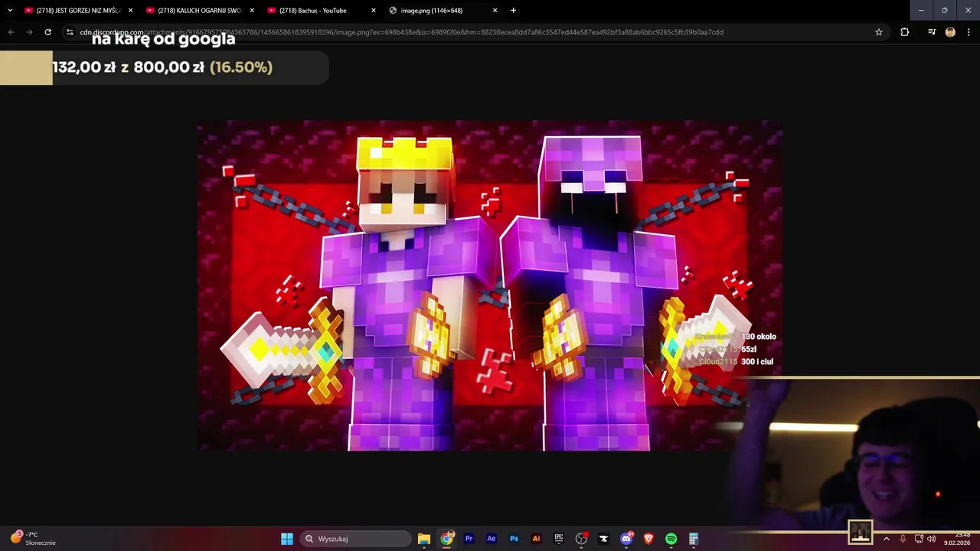Show hidden system tray icons

[x=887, y=539]
